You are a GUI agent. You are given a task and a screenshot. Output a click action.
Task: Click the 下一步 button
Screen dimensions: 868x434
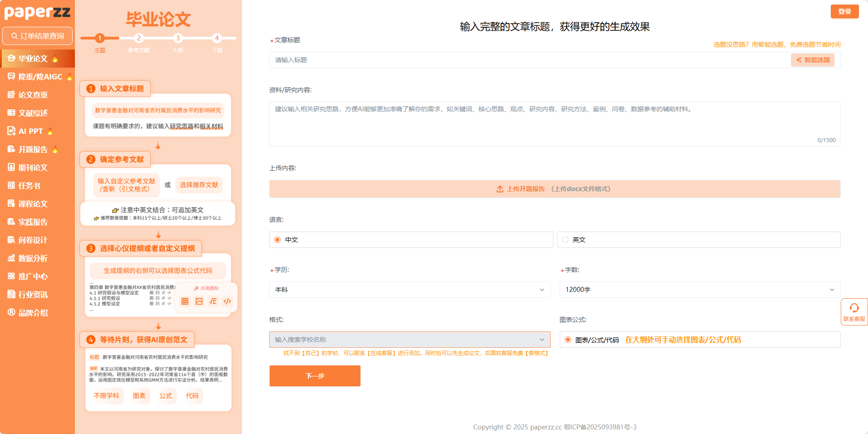(x=315, y=376)
